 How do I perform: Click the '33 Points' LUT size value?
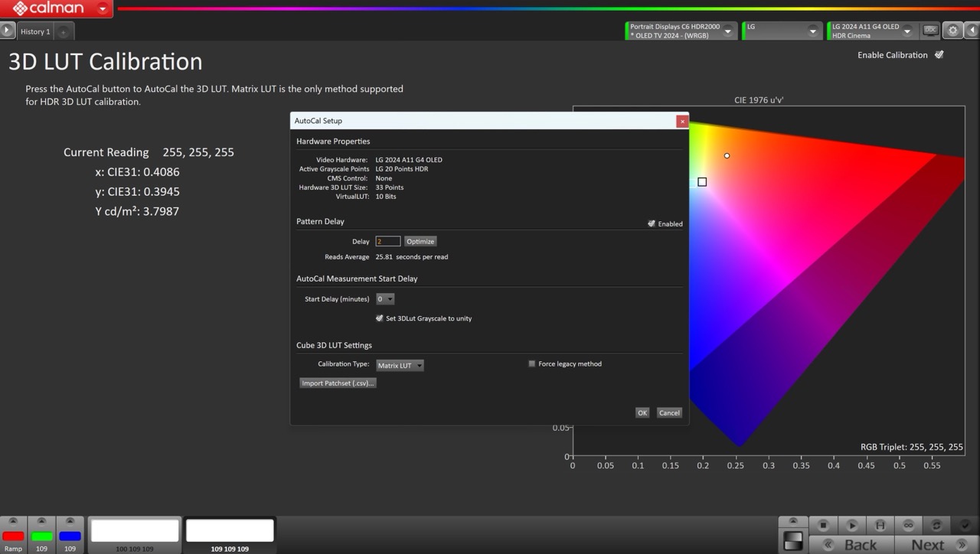coord(390,187)
